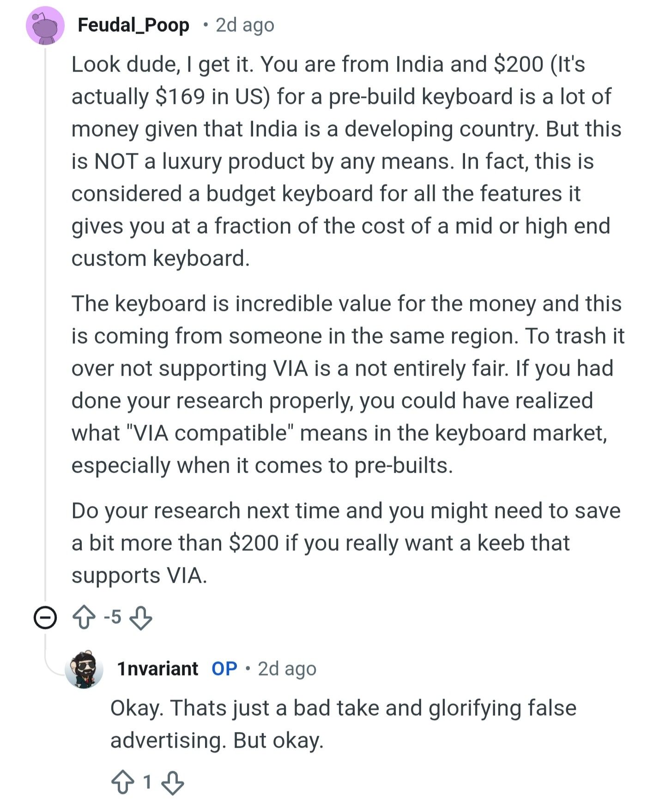
Task: Click the vertical thread line under Feudal_Poop's avatar
Action: [45, 324]
